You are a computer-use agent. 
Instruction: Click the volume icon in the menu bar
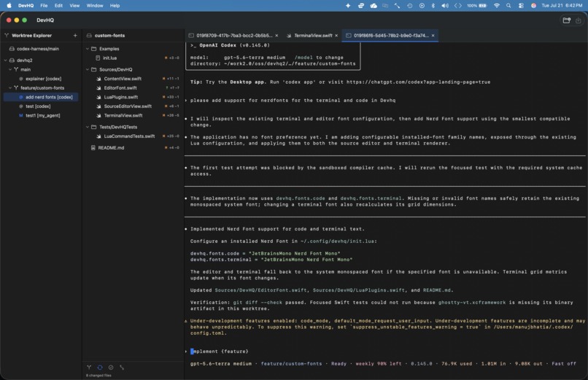445,6
